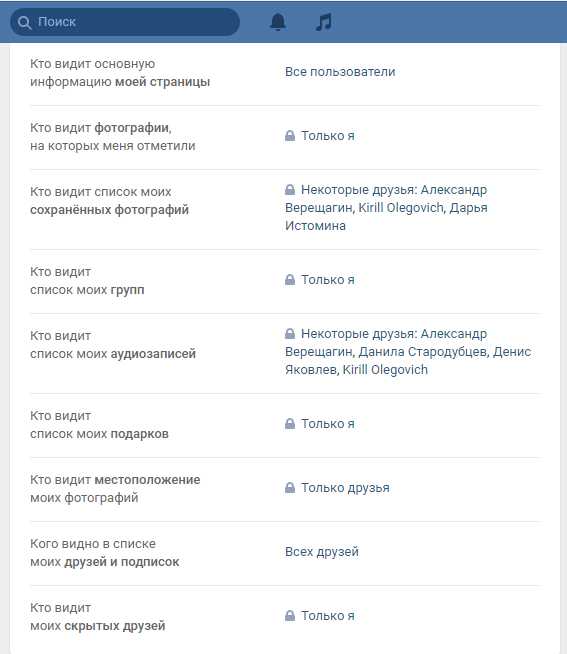Change 'Только я' for gifts list
Viewport: 567px width, 654px height.
[328, 424]
